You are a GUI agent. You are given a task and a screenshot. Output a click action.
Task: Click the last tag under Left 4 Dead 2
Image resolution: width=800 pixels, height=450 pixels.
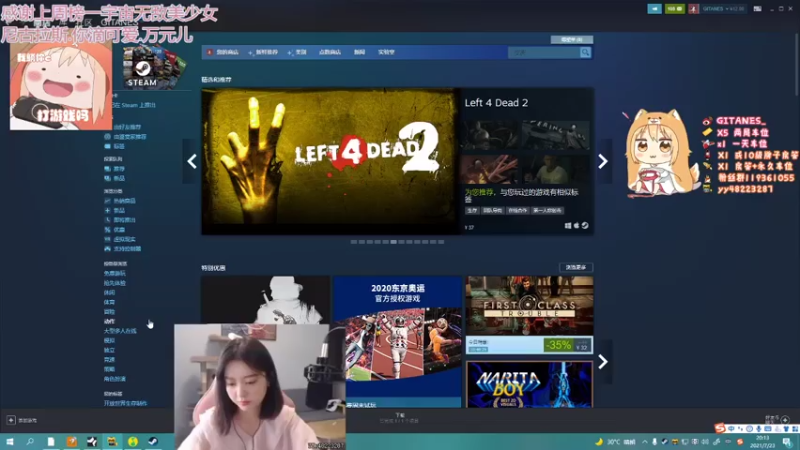pos(547,211)
